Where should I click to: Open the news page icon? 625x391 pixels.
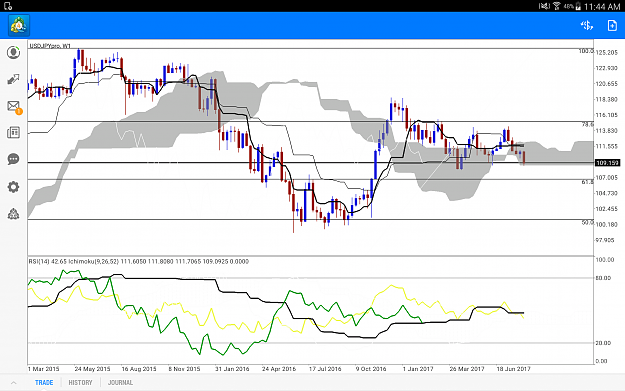(x=14, y=132)
